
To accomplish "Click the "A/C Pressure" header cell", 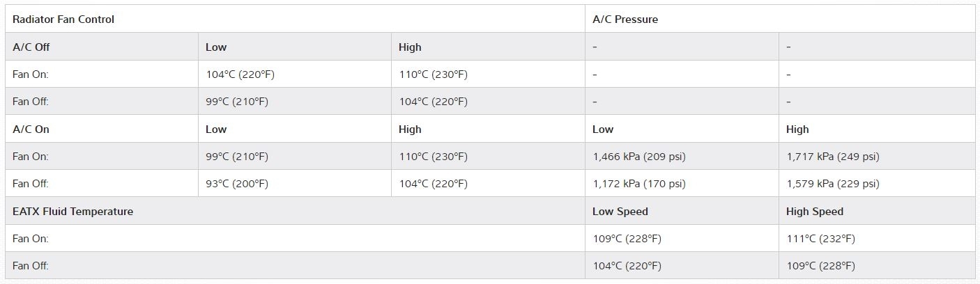I will click(x=625, y=19).
